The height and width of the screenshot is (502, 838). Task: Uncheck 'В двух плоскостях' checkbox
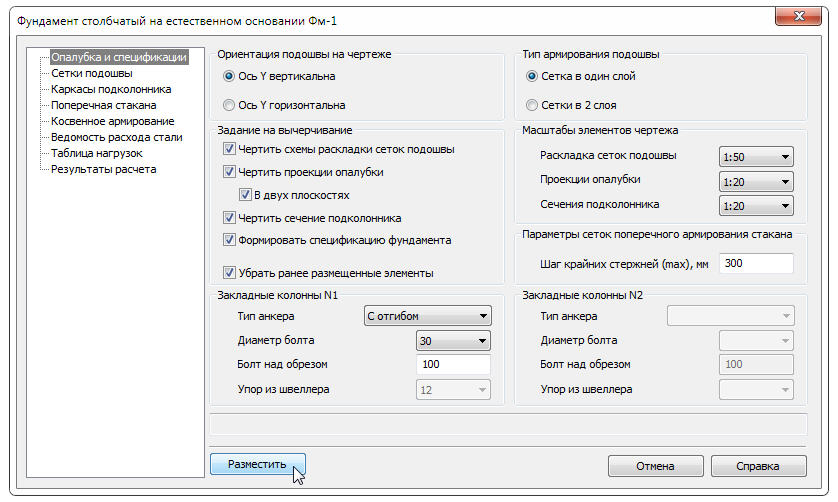(245, 195)
